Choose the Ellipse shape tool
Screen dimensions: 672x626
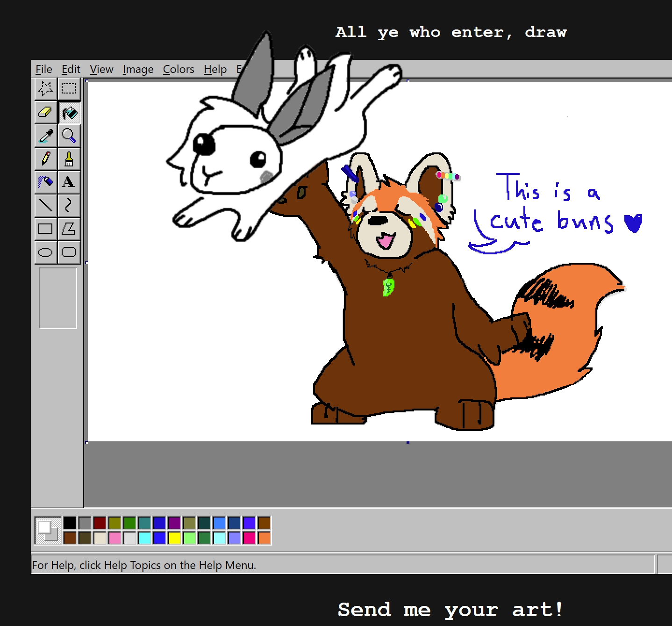point(46,252)
